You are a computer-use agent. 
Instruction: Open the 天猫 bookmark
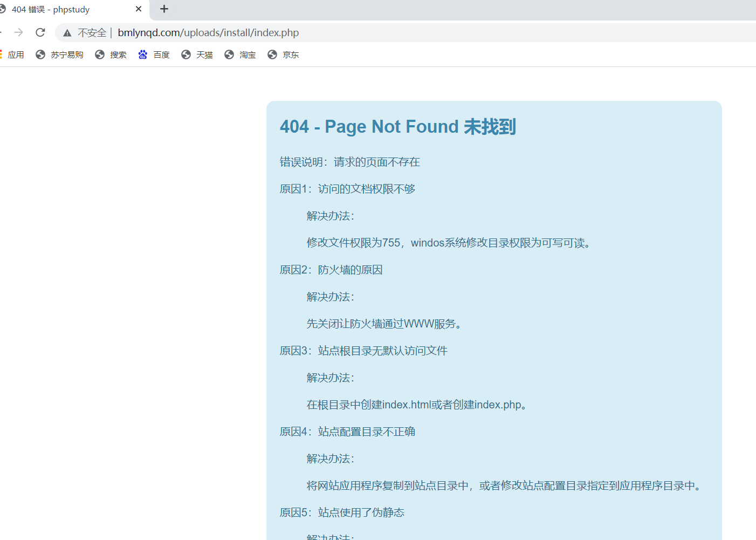[197, 54]
